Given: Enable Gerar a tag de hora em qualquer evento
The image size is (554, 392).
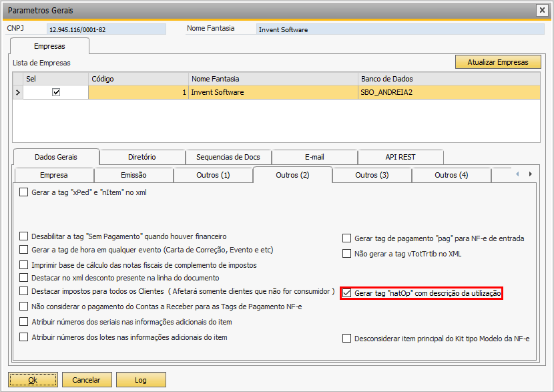Looking at the screenshot, I should [23, 250].
